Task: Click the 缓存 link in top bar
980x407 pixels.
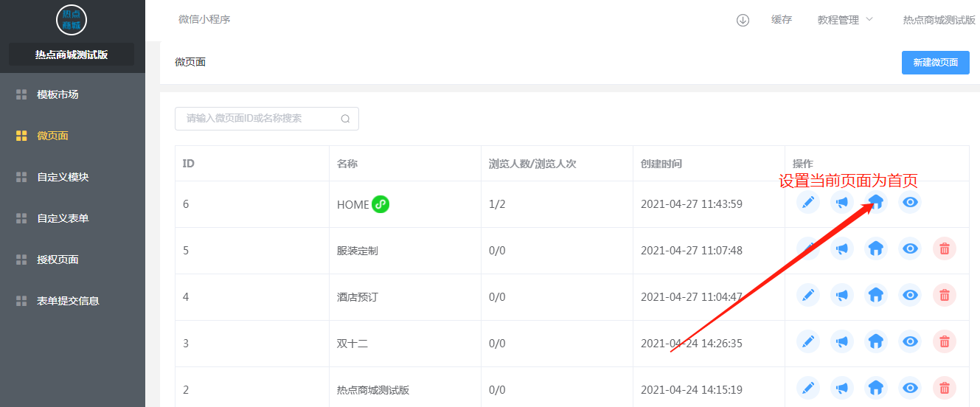Action: point(782,20)
